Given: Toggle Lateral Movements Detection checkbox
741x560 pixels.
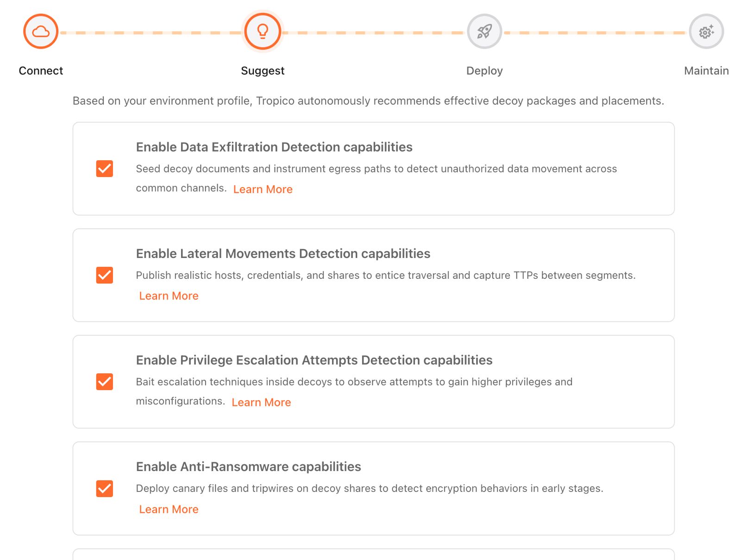Looking at the screenshot, I should (x=105, y=275).
